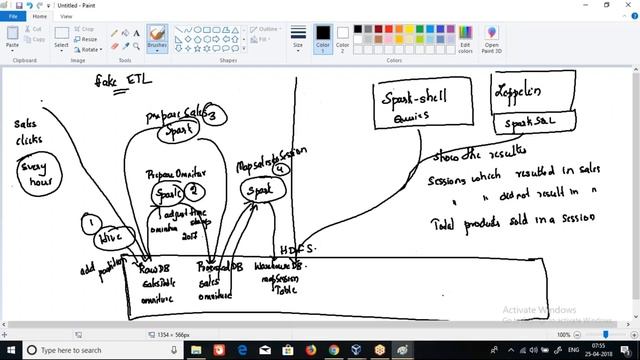
Task: Expand the Brushes dropdown arrow
Action: (157, 51)
